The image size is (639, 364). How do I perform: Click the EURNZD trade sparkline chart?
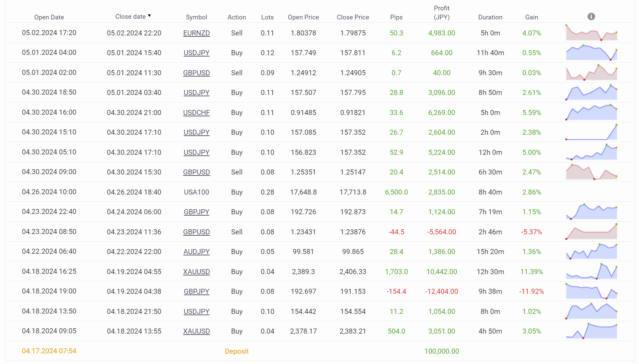591,33
